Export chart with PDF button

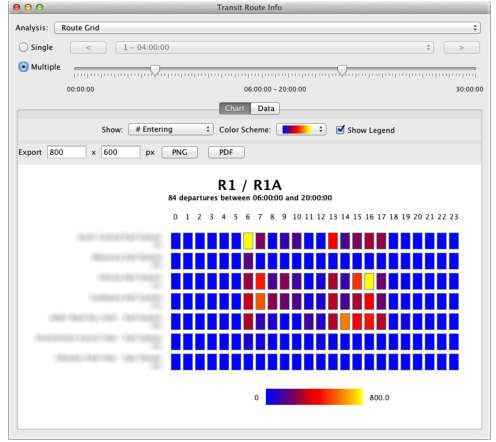coord(226,152)
